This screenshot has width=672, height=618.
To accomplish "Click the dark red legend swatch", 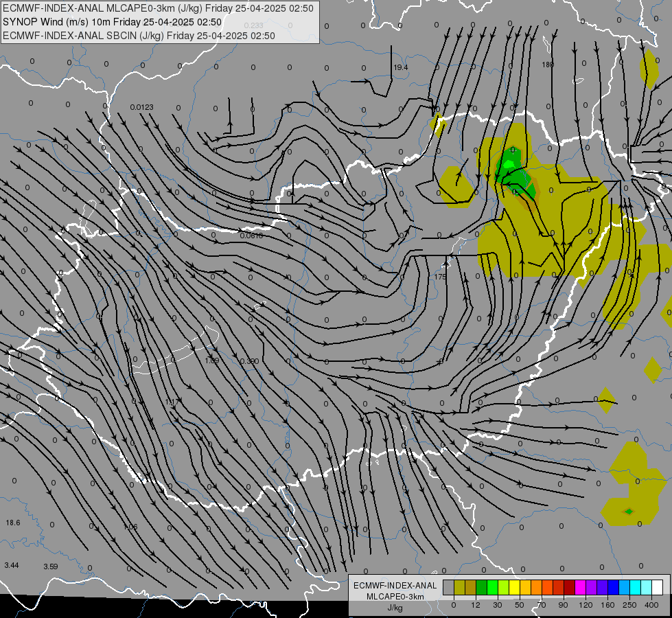I will pyautogui.click(x=570, y=587).
